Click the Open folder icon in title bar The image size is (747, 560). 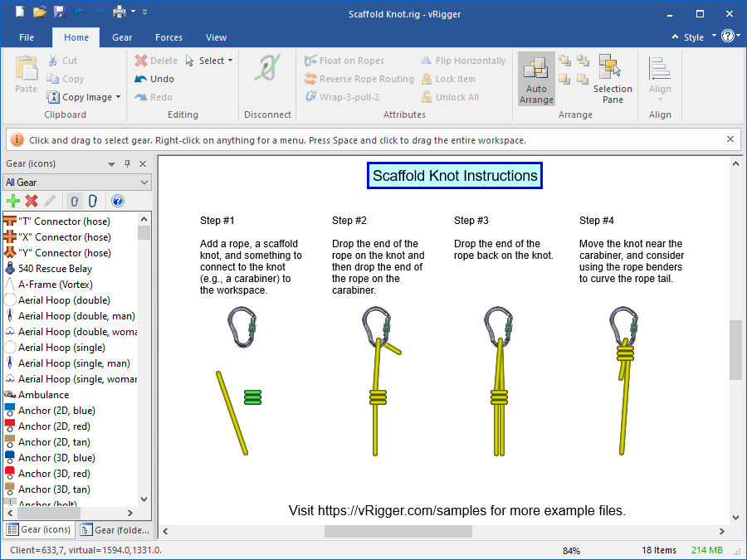39,12
